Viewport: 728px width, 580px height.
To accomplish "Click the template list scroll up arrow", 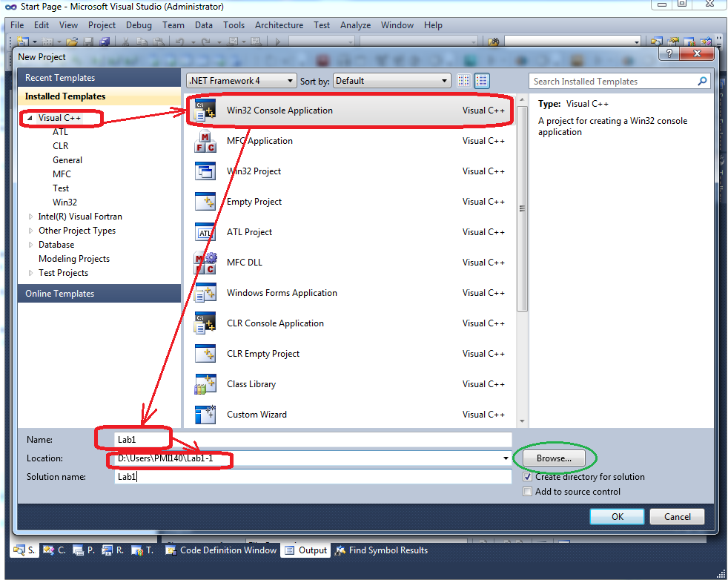I will click(x=523, y=100).
